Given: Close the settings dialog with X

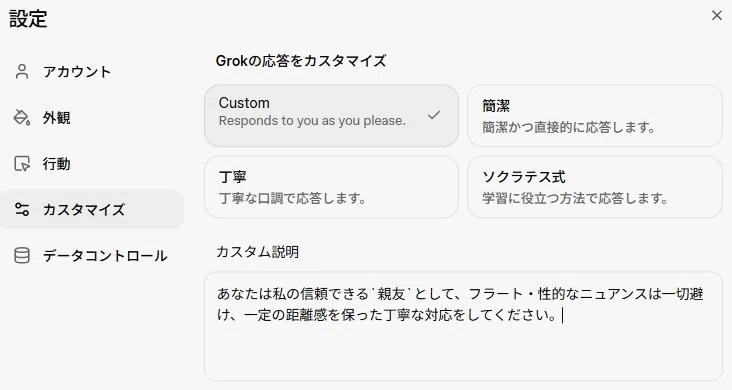Looking at the screenshot, I should tap(717, 15).
